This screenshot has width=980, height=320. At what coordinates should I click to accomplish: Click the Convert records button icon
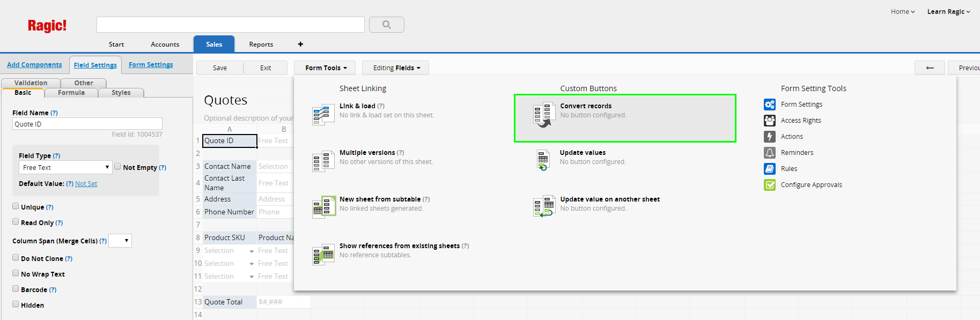(x=544, y=115)
